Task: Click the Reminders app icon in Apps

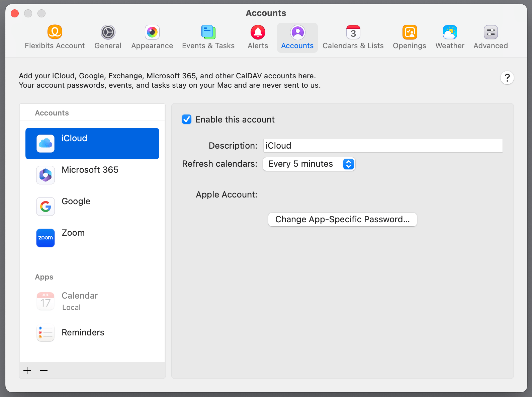Action: [x=46, y=332]
